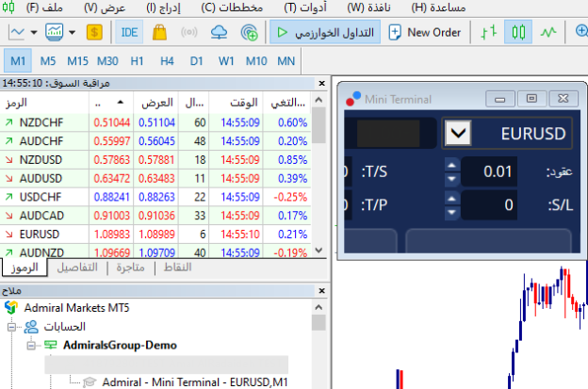Click the New Order button

click(x=424, y=33)
